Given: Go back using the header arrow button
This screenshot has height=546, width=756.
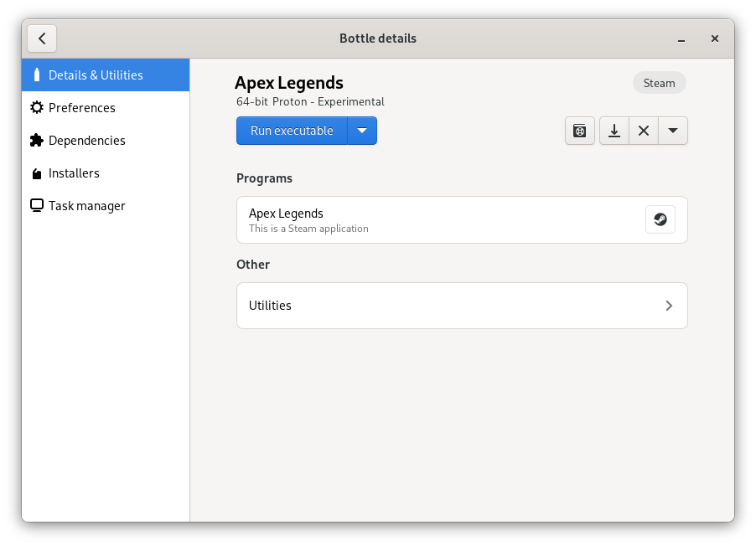Looking at the screenshot, I should (42, 39).
